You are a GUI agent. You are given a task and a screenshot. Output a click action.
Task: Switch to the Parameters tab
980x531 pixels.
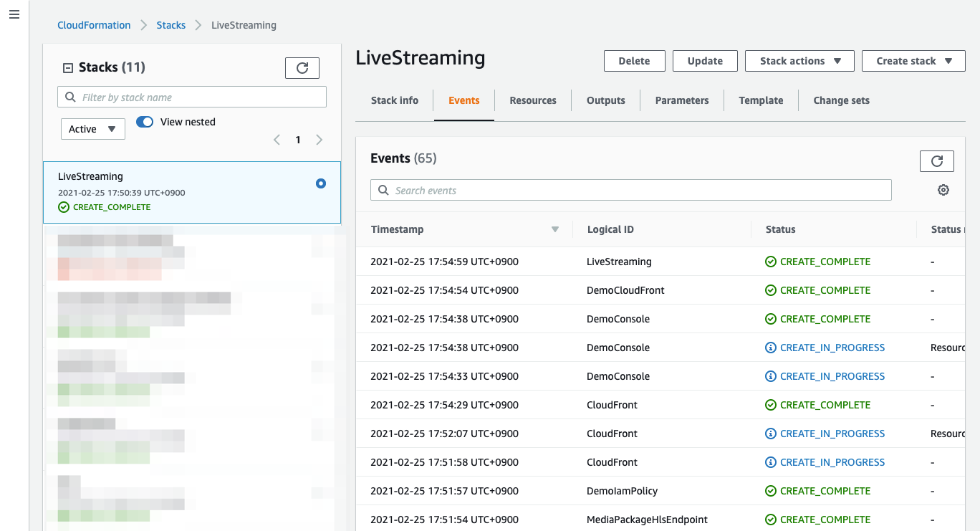tap(682, 100)
